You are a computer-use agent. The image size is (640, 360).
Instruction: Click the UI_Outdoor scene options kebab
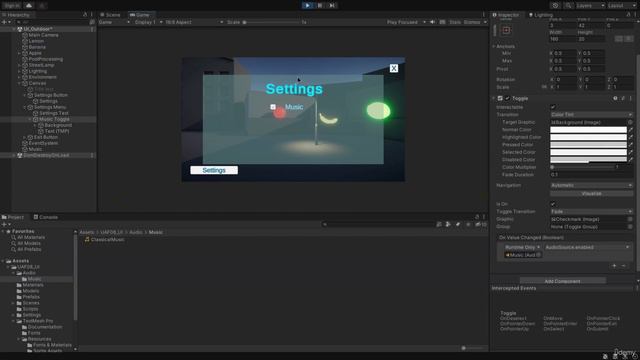pyautogui.click(x=92, y=29)
